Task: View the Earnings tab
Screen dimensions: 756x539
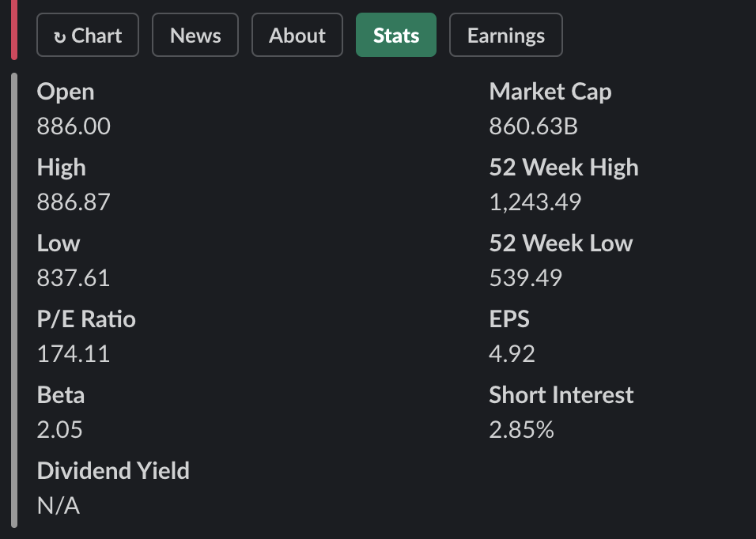Action: [506, 35]
